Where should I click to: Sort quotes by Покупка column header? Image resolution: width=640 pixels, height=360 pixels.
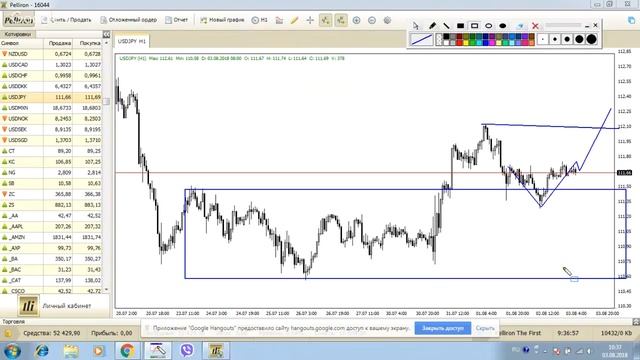(x=87, y=43)
